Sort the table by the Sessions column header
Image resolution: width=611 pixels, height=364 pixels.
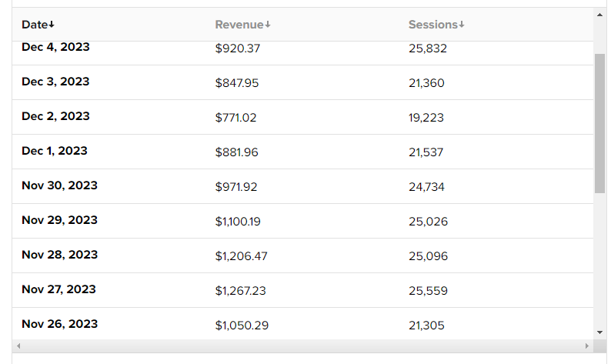(436, 25)
